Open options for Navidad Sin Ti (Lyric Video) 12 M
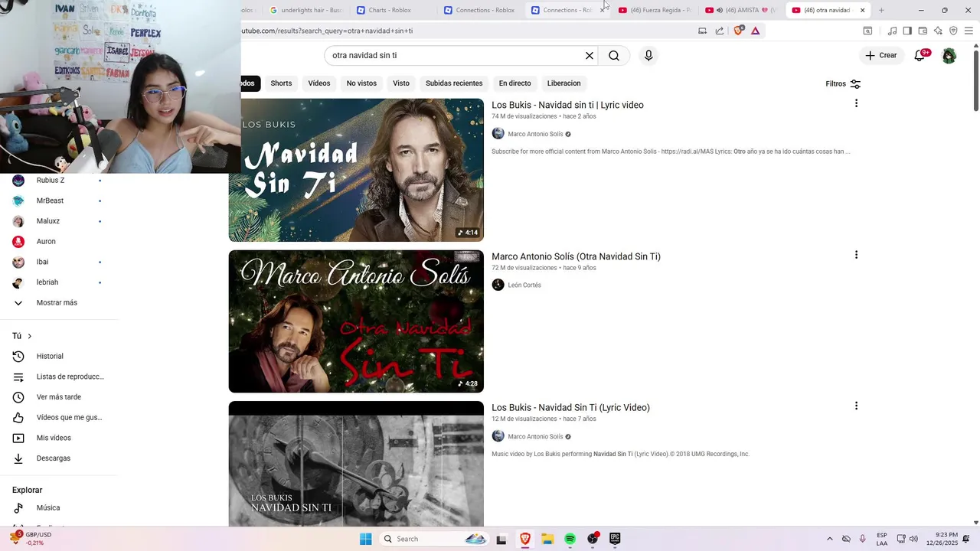Image resolution: width=980 pixels, height=551 pixels. [x=856, y=406]
